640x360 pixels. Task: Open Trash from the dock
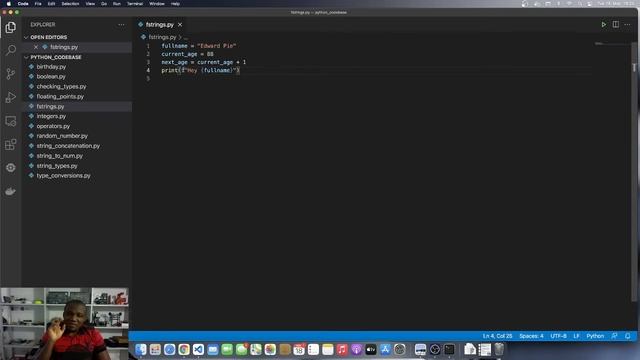coord(499,349)
